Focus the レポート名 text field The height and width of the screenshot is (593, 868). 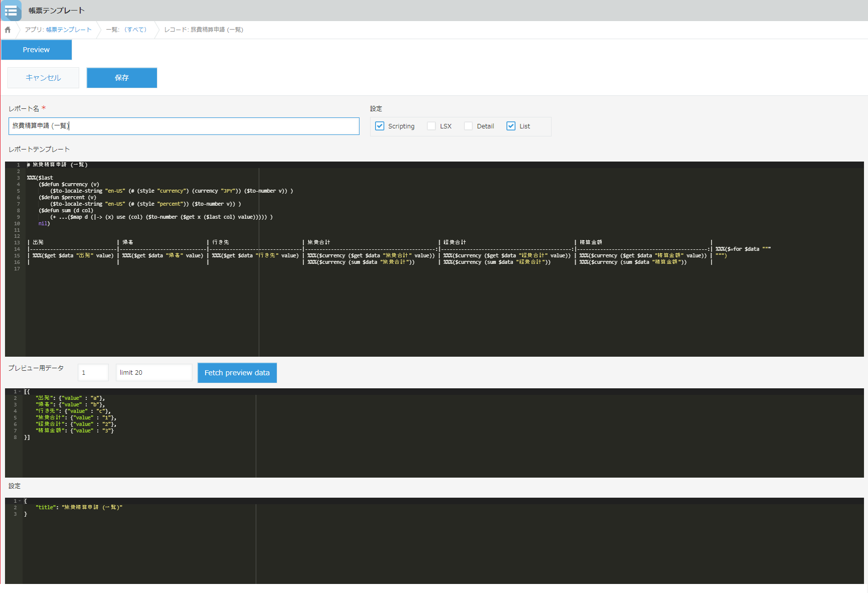pos(184,126)
